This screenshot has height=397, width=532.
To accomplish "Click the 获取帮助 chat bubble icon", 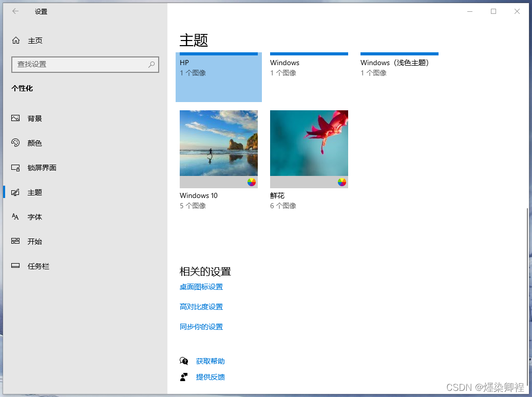I will point(184,361).
